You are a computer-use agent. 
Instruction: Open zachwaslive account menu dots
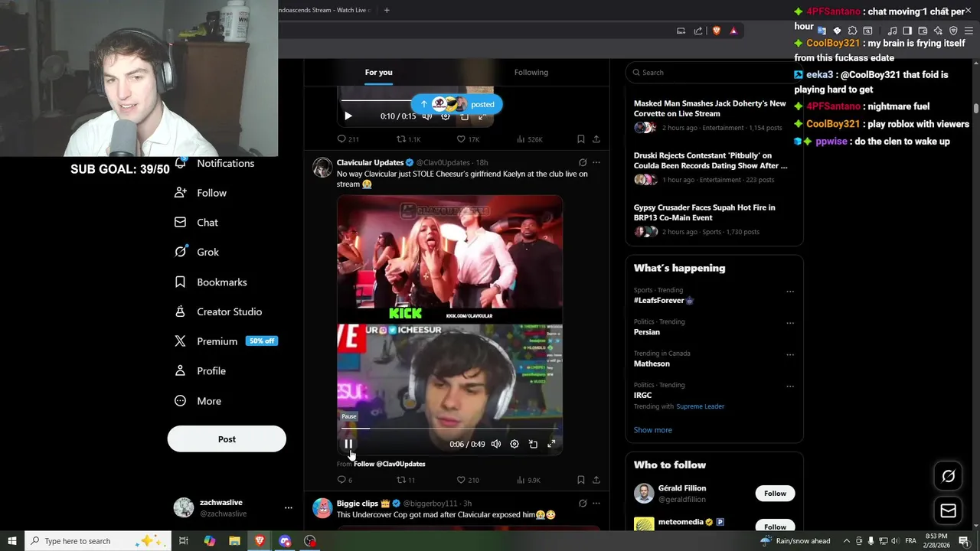pyautogui.click(x=289, y=508)
